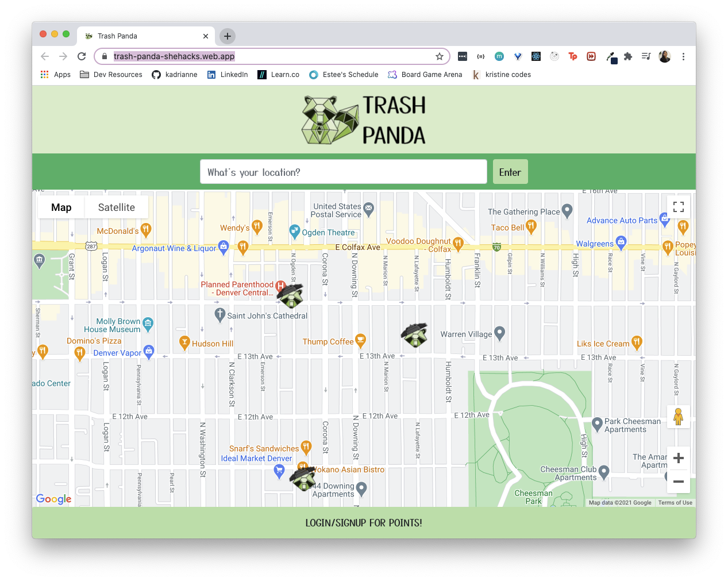Open the kristine codes bookmark

(x=502, y=75)
